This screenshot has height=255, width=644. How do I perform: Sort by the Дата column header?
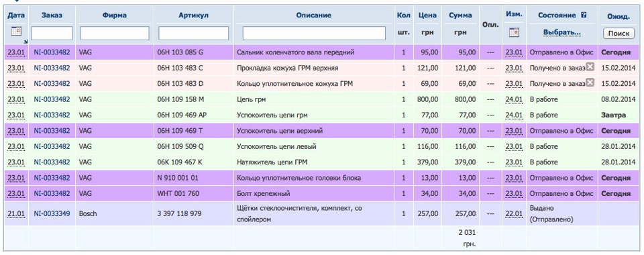point(16,15)
